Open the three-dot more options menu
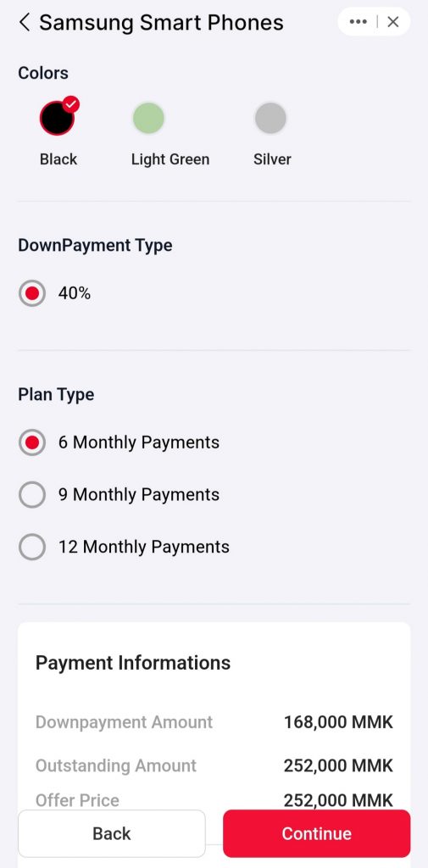 359,22
